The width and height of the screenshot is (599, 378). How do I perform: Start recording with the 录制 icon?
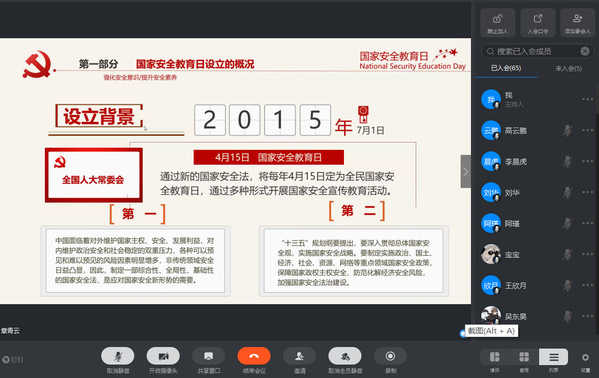390,356
